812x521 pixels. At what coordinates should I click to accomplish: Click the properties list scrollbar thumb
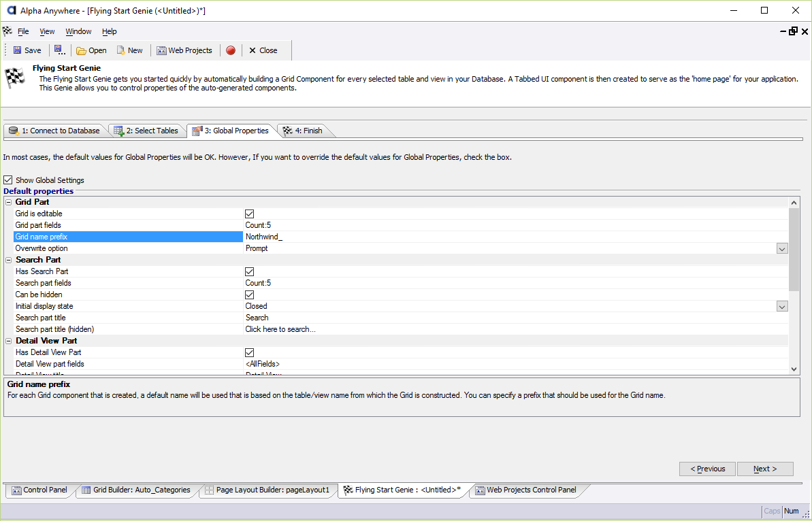pos(794,250)
